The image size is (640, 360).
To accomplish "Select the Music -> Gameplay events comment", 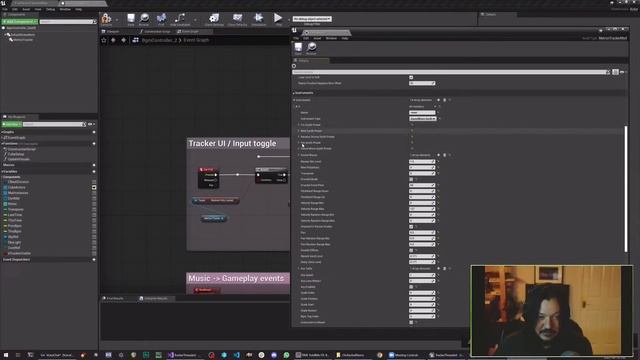I will tap(238, 278).
